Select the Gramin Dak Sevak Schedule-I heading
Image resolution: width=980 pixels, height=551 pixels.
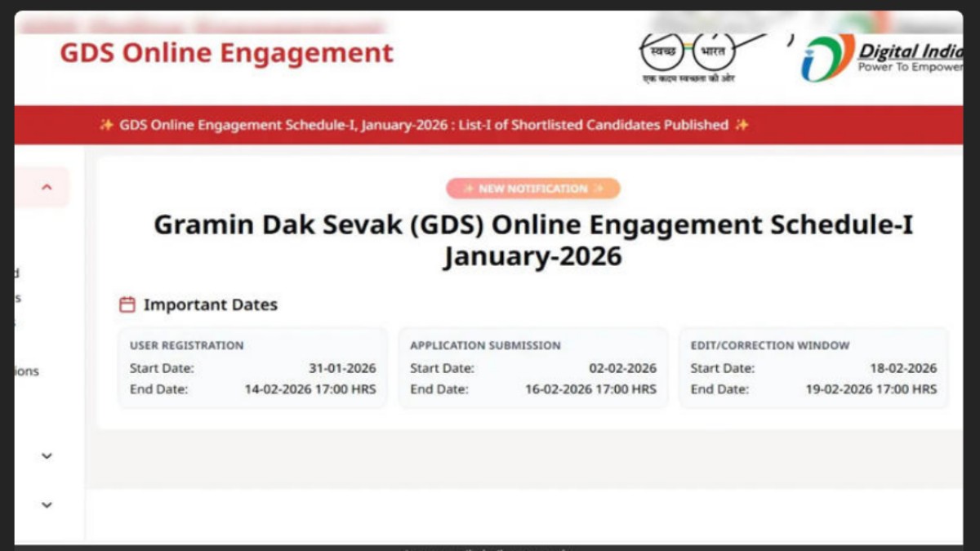(x=532, y=240)
